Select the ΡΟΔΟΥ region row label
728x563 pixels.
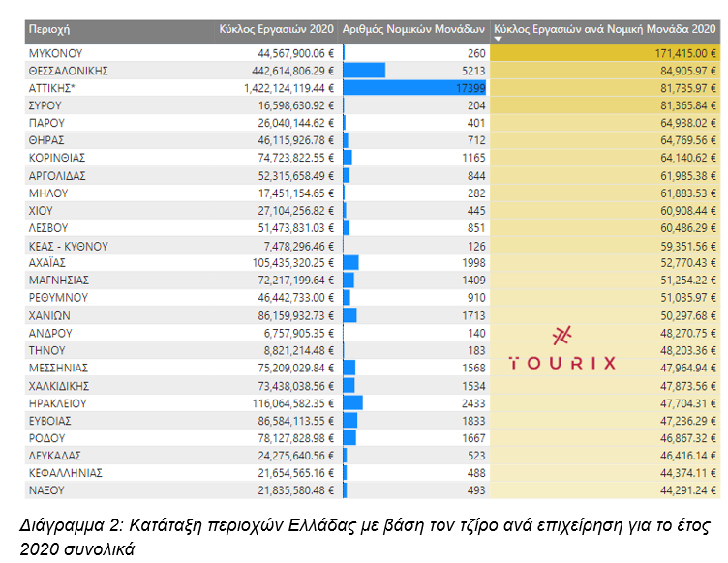click(x=48, y=437)
